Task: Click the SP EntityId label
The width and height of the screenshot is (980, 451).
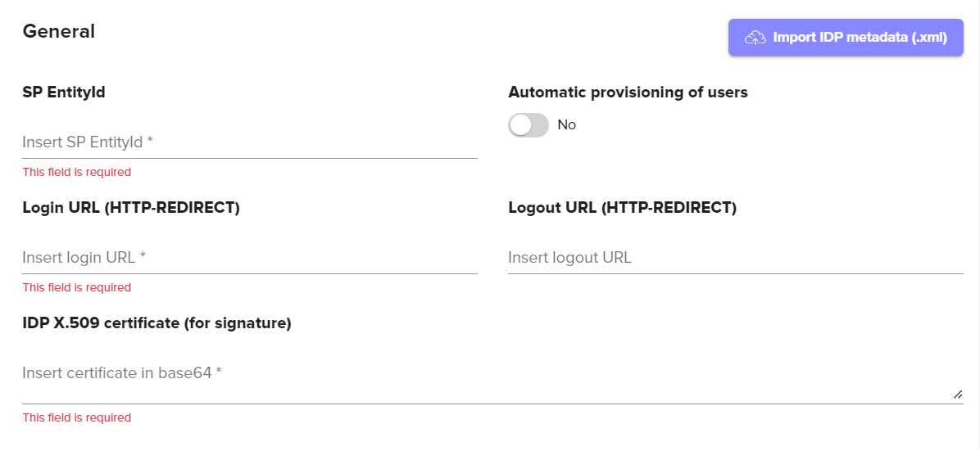Action: (x=64, y=92)
